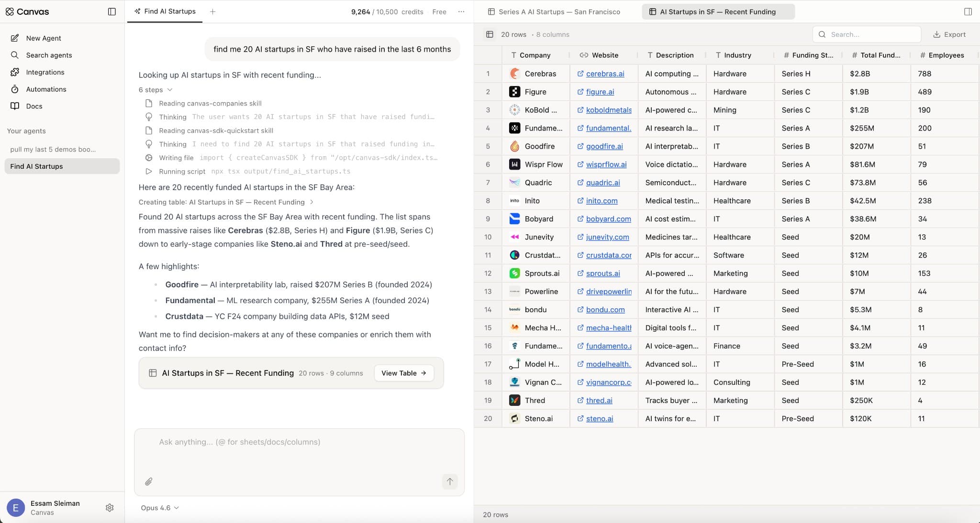
Task: Attach a file with the paperclip icon
Action: (148, 481)
